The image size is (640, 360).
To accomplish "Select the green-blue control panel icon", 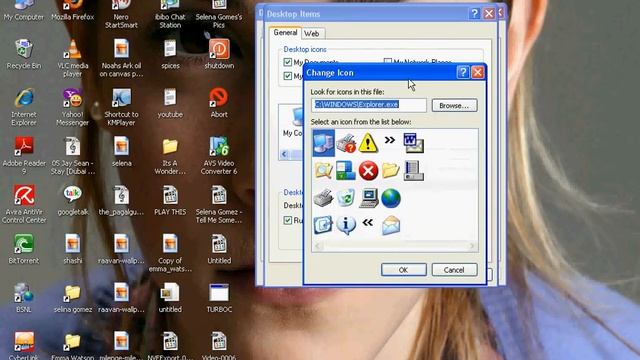I will (346, 170).
